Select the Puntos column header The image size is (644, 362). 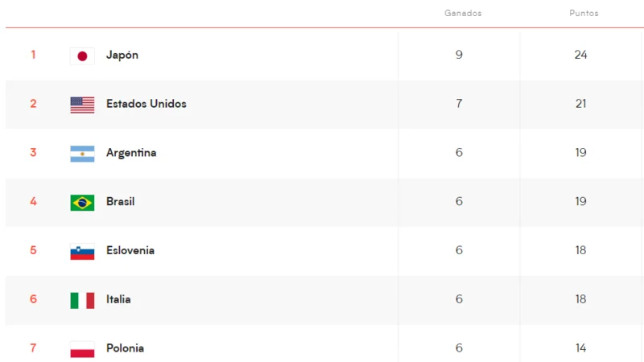tap(584, 13)
